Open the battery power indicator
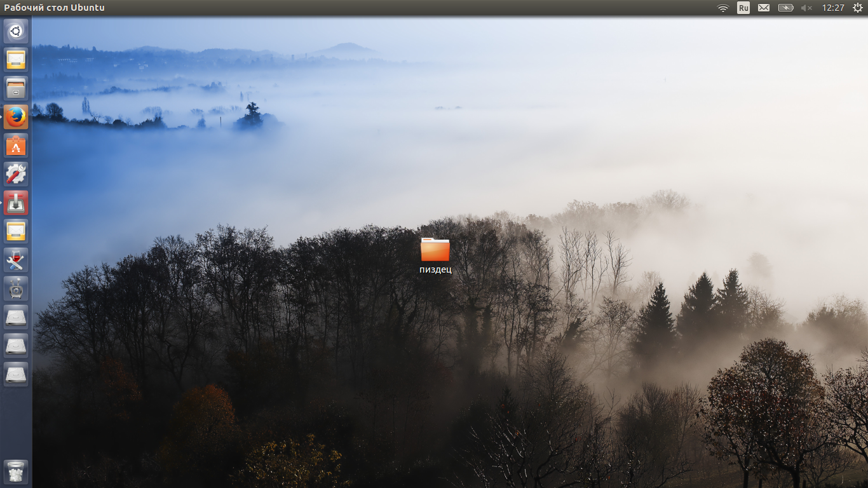Image resolution: width=868 pixels, height=488 pixels. pos(786,8)
